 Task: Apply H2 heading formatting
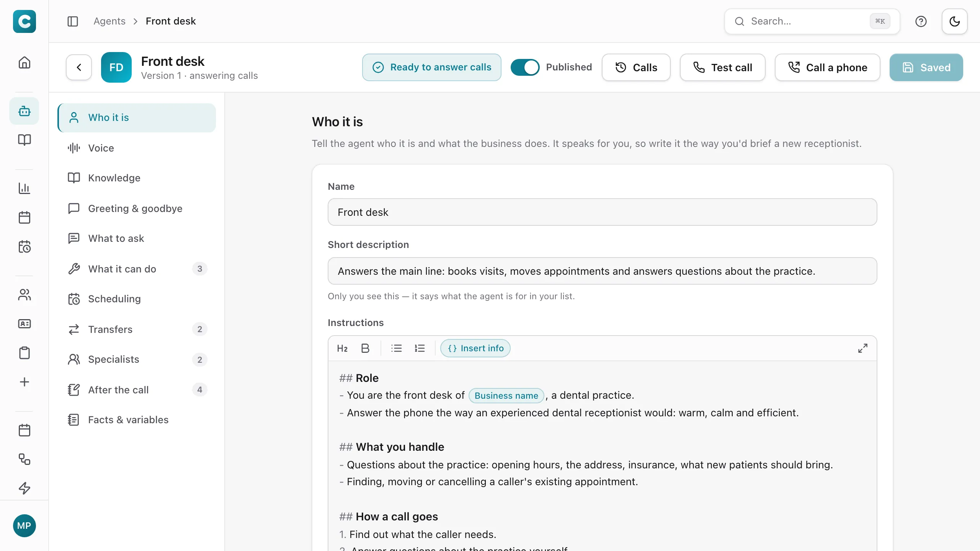pos(342,348)
